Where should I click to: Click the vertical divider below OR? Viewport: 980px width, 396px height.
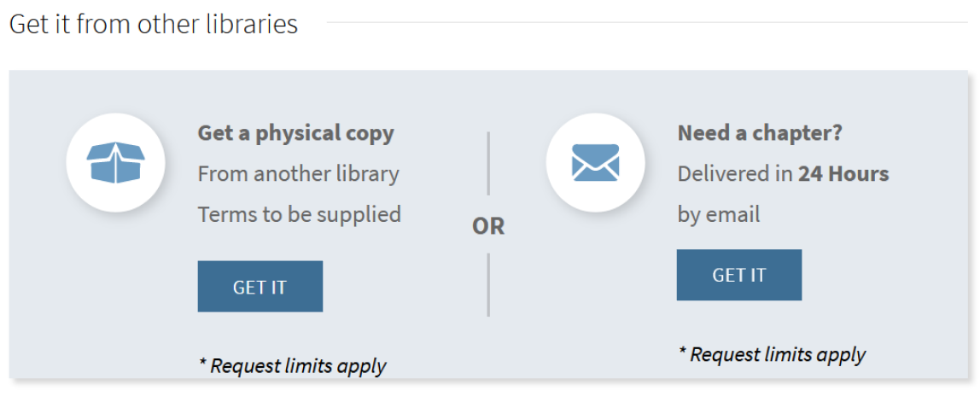488,284
